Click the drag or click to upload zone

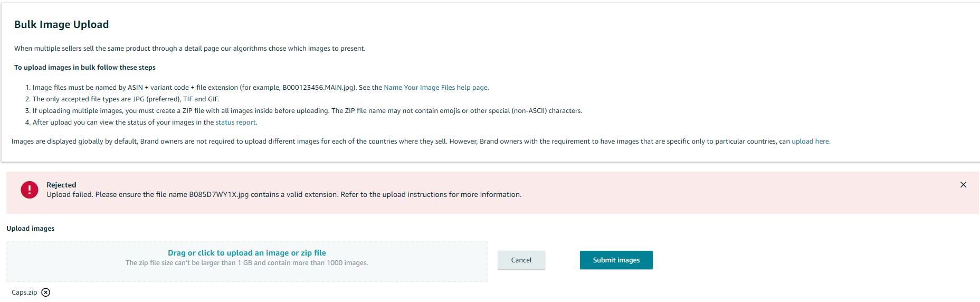(247, 261)
